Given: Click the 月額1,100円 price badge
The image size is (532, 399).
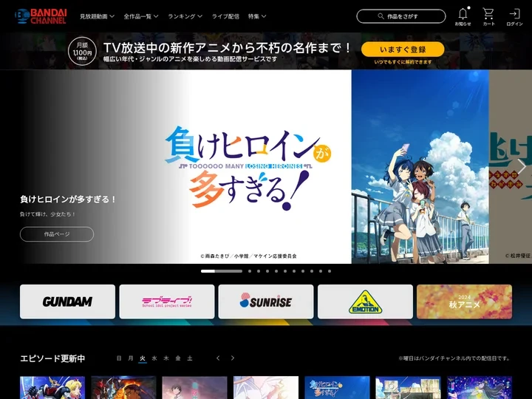Looking at the screenshot, I should point(82,51).
